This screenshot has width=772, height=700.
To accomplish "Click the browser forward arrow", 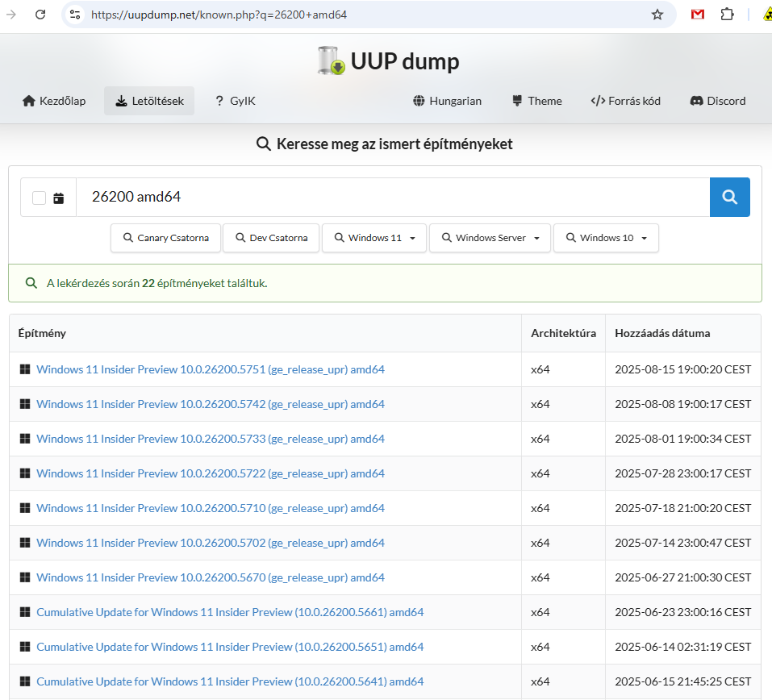I will [10, 15].
